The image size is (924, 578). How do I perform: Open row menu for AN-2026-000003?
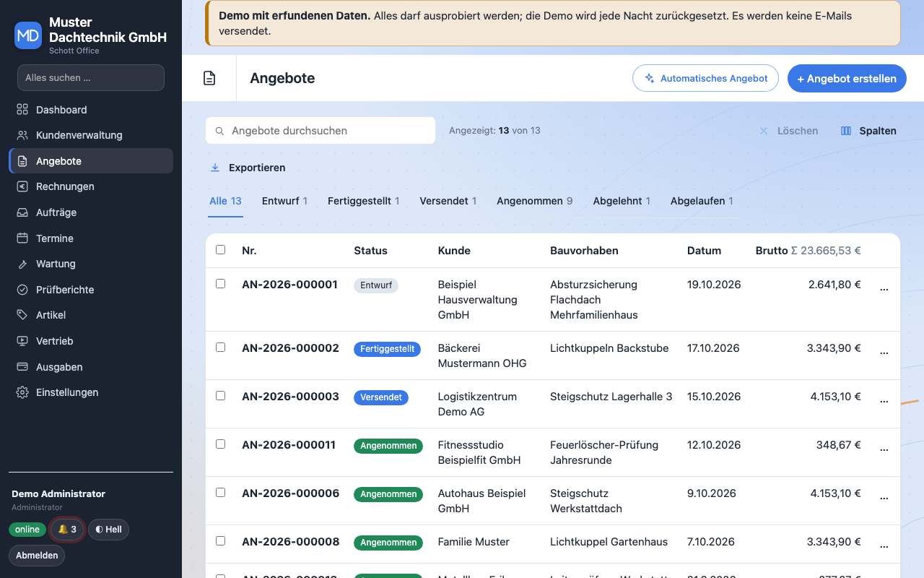click(884, 400)
